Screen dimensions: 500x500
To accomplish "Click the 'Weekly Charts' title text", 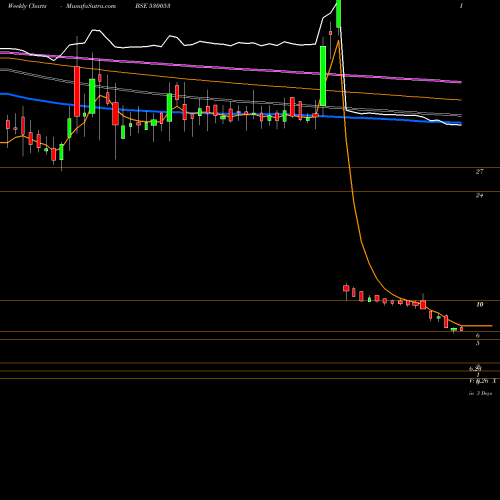I will click(27, 6).
